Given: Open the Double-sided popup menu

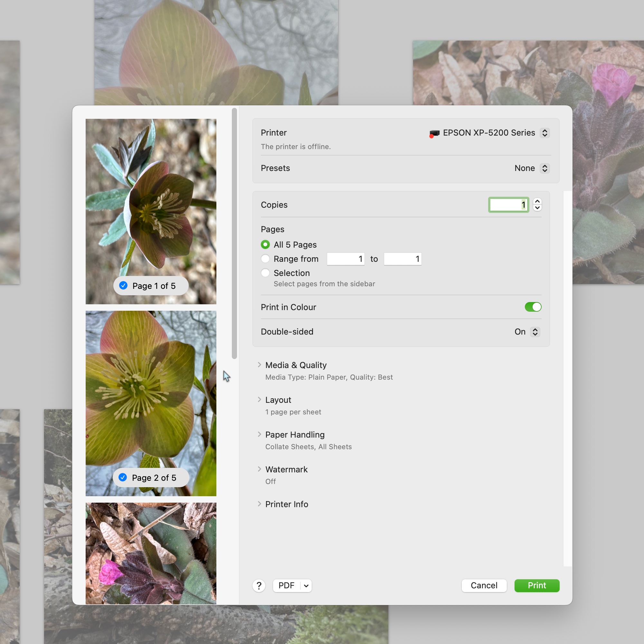Looking at the screenshot, I should [x=535, y=332].
